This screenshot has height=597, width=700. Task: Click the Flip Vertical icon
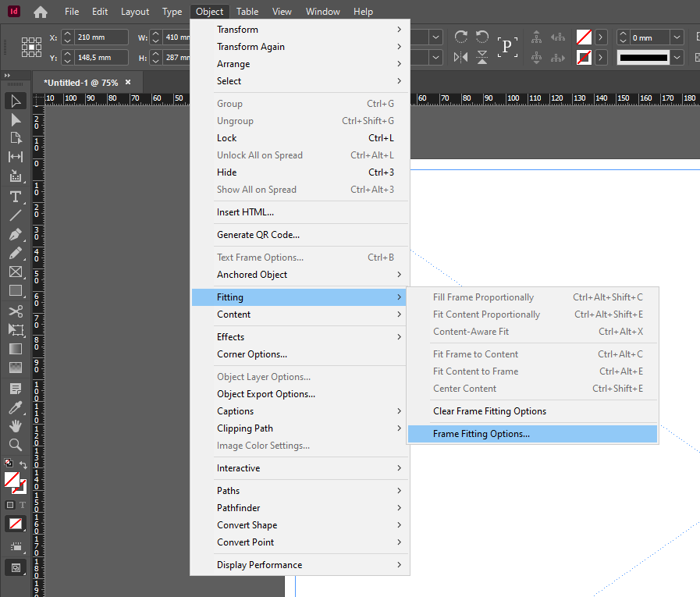[482, 57]
